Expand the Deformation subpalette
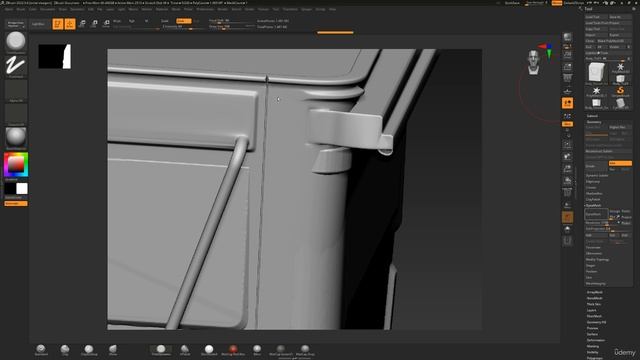640x360 pixels. point(596,340)
